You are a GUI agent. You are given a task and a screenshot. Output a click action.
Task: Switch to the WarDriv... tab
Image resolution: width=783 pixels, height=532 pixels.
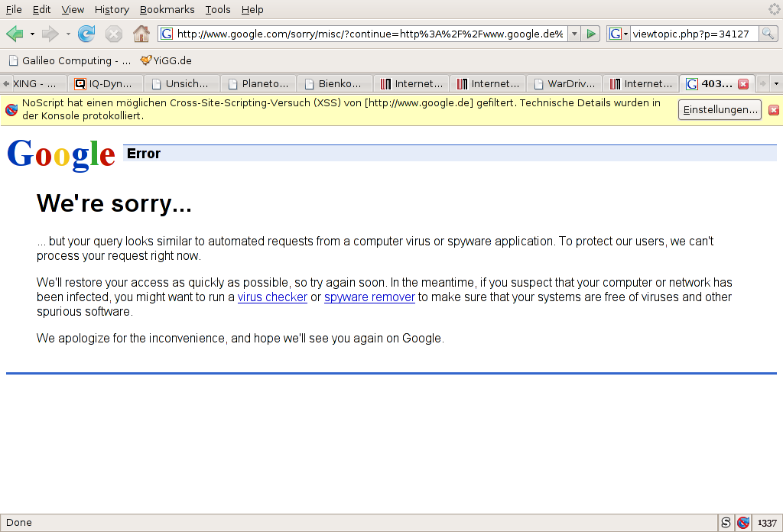coord(565,84)
